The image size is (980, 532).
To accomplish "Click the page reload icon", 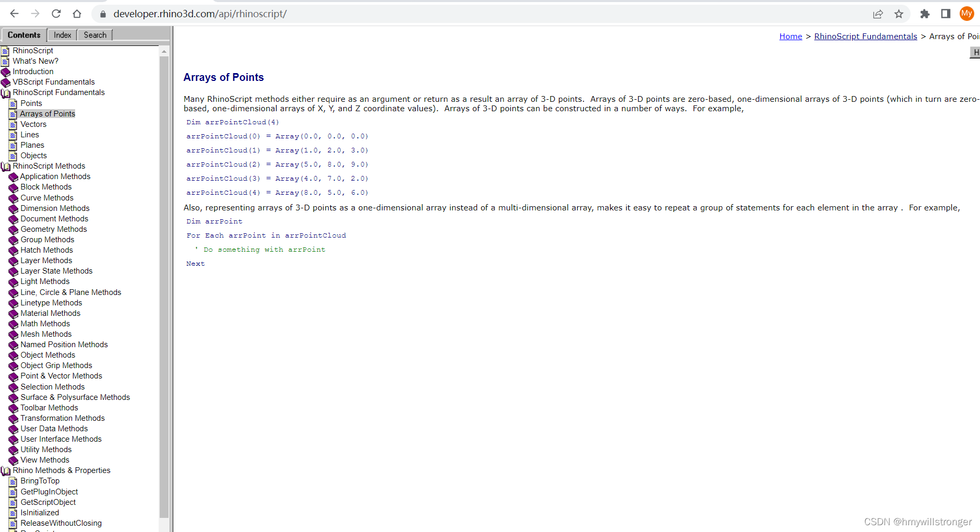I will click(56, 14).
